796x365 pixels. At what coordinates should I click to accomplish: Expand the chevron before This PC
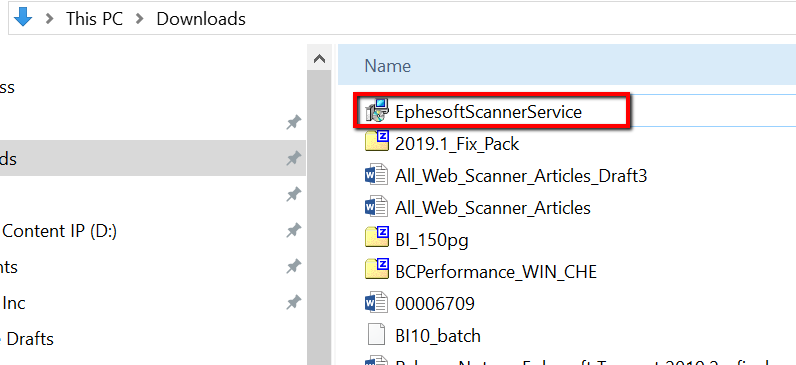point(49,19)
